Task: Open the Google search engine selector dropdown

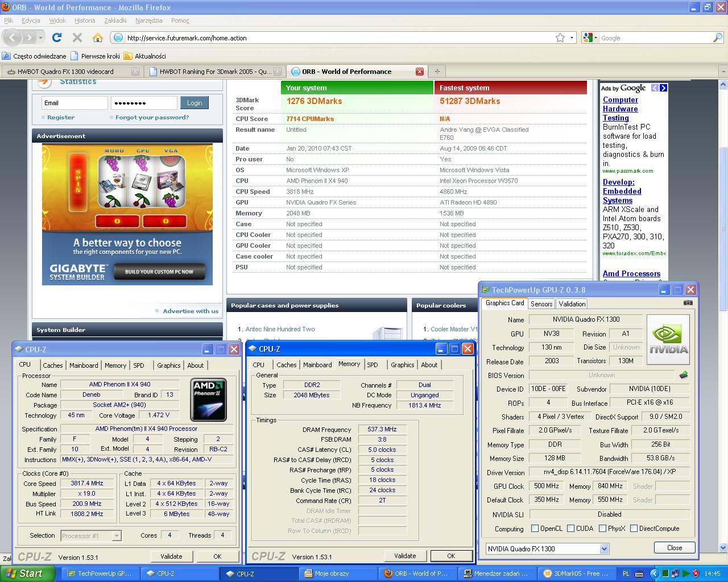Action: (590, 38)
